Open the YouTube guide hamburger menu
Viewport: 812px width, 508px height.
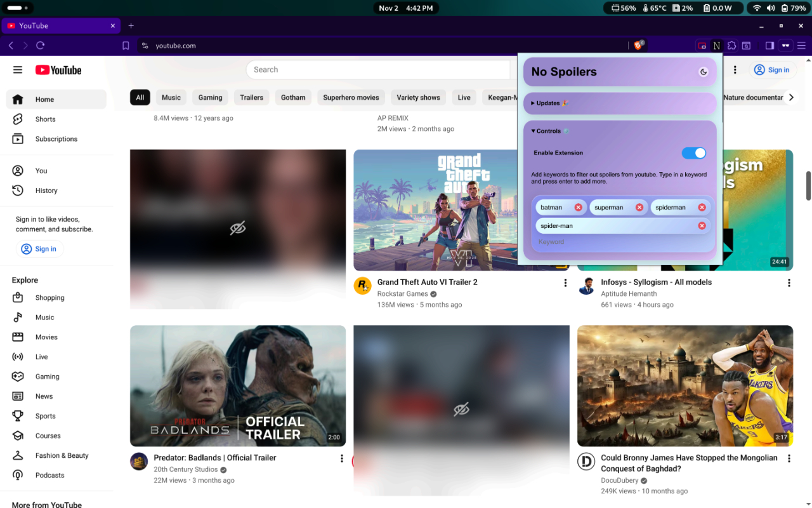tap(18, 70)
